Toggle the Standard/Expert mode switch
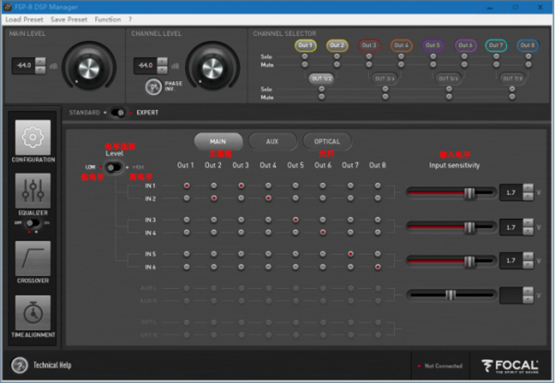Viewport: 555px width, 383px height. click(x=118, y=113)
